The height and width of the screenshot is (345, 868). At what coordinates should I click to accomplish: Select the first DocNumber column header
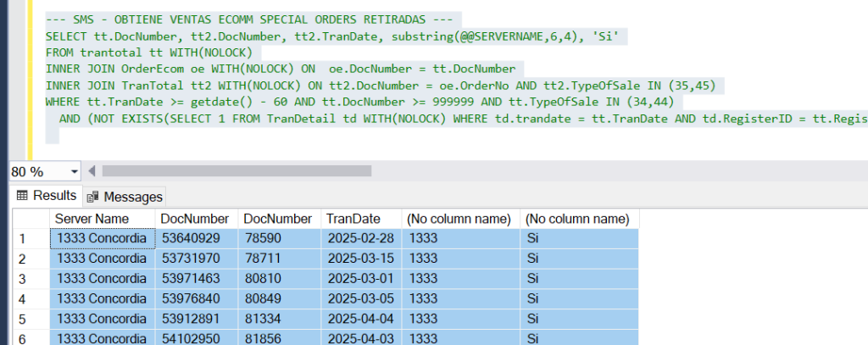pyautogui.click(x=197, y=219)
